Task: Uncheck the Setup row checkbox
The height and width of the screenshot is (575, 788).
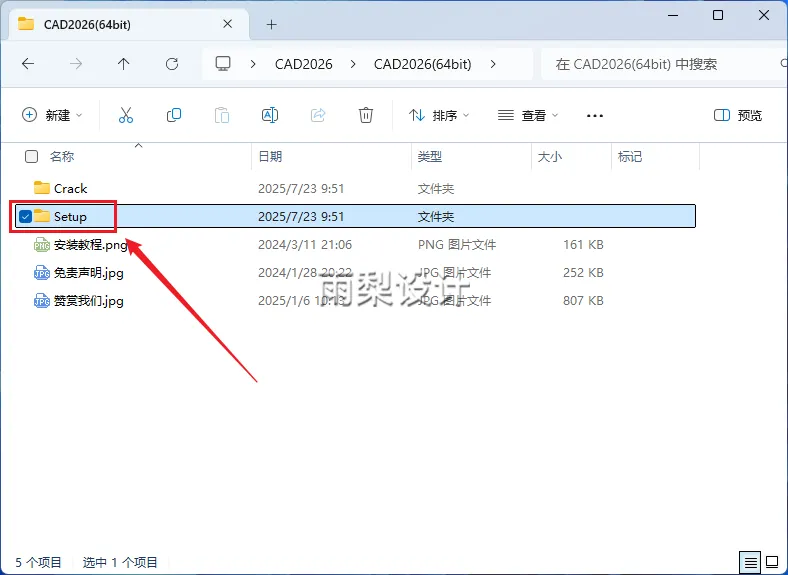Action: 25,216
